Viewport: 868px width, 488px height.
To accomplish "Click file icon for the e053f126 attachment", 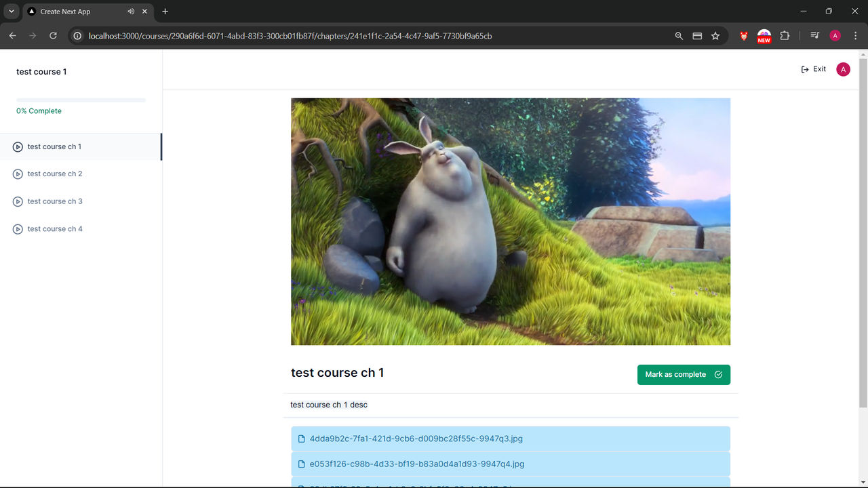I will (302, 464).
